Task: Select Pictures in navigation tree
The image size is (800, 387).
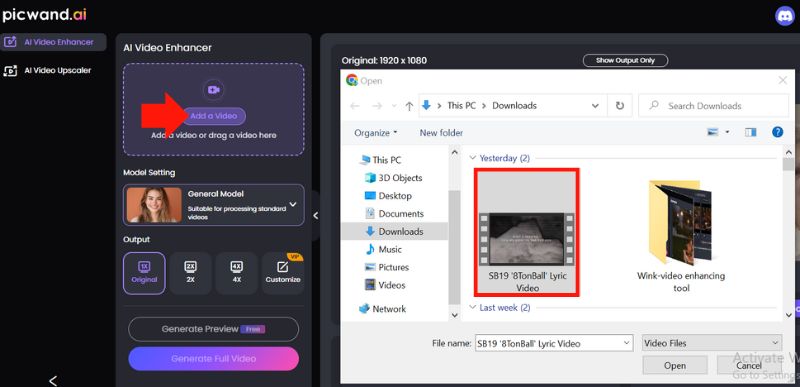Action: [387, 267]
